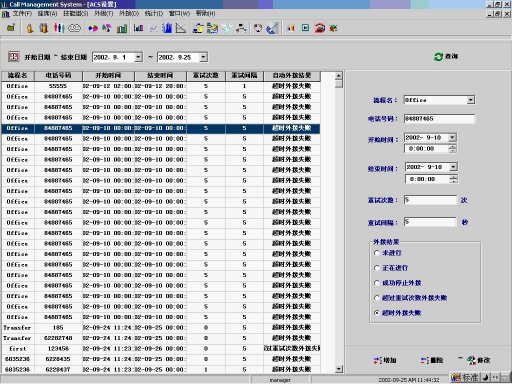Click the three-people group toolbar icon
Viewport: 512px width, 384px height.
[59, 28]
